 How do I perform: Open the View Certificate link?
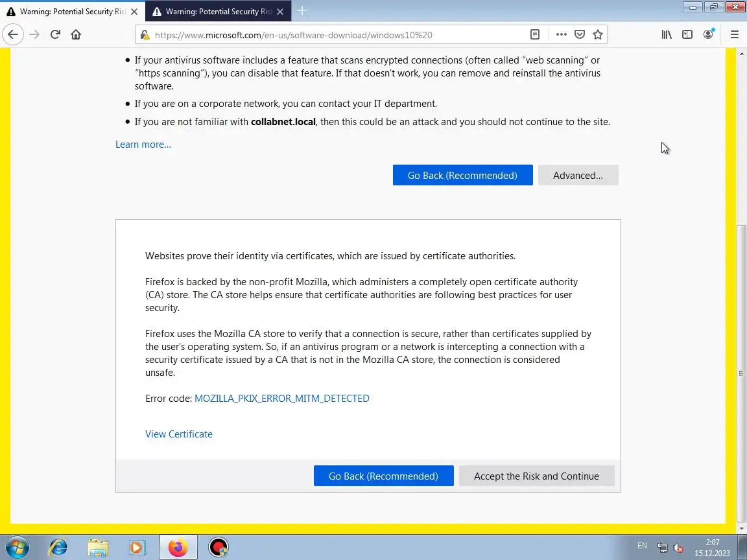point(179,434)
